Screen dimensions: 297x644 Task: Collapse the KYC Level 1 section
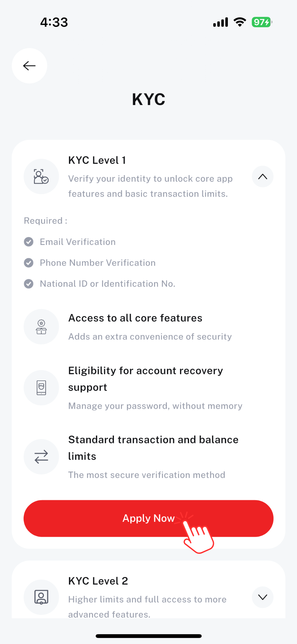(262, 176)
